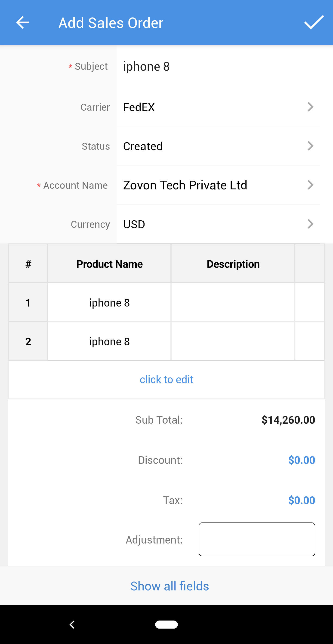Tap 'Show all fields' link
333x644 pixels.
tap(169, 586)
